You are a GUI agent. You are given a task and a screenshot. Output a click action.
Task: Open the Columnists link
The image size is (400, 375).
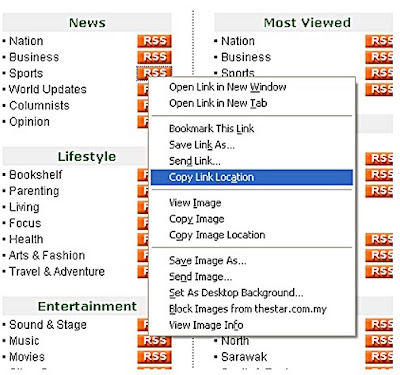[x=39, y=105]
